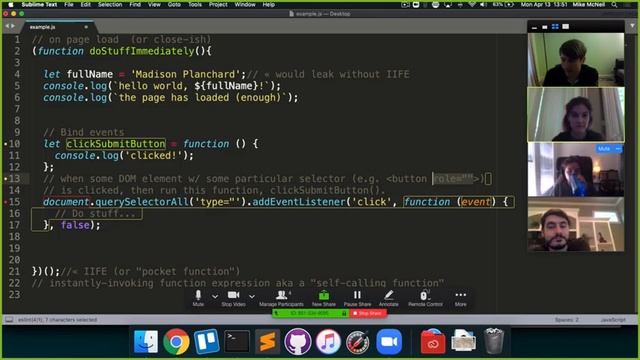Open the Edit menu
Screen dimensions: 640x360
pos(86,4)
